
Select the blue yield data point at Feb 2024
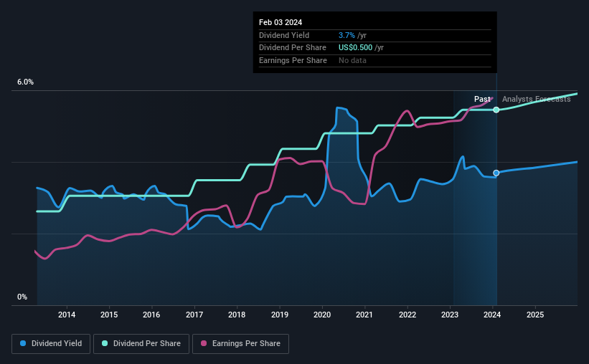496,173
